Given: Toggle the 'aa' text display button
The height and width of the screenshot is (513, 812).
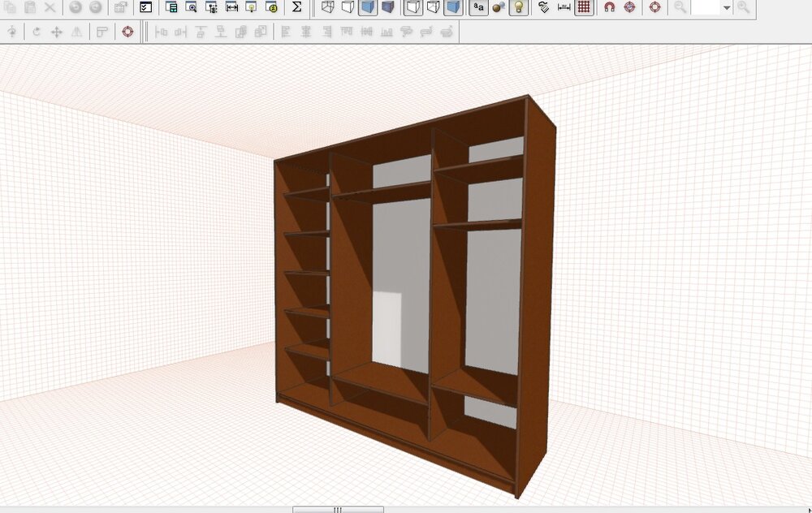Looking at the screenshot, I should click(478, 7).
